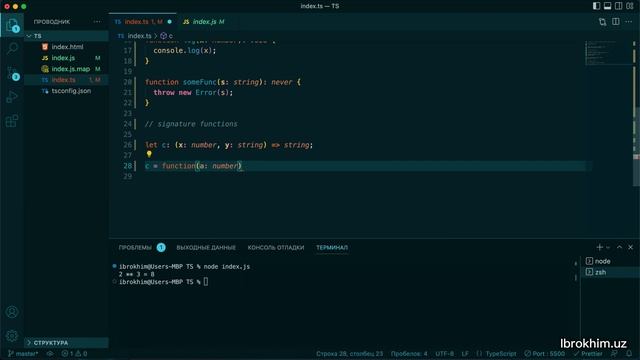Toggle primary sidebar layout icon
The width and height of the screenshot is (640, 360).
coord(596,6)
